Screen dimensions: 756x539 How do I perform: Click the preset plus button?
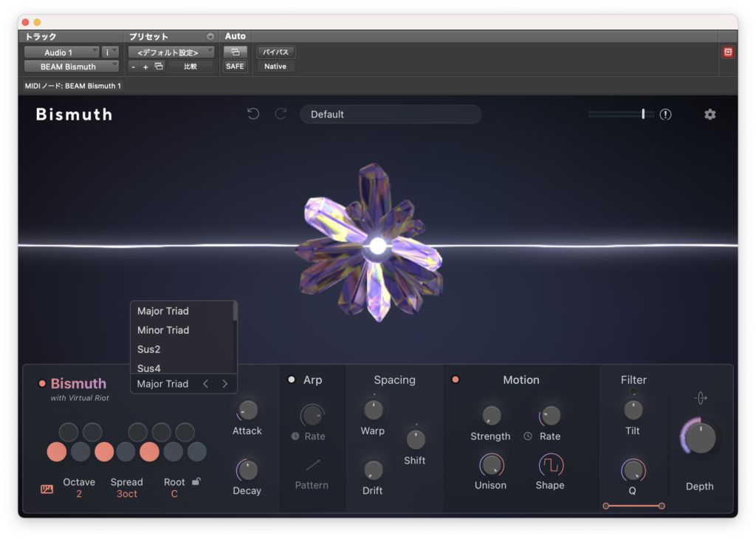click(145, 67)
